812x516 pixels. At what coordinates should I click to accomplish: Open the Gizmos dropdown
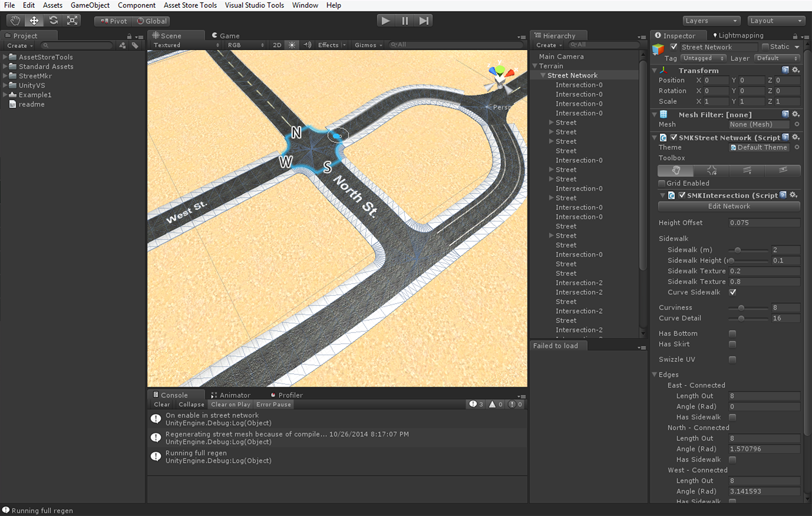368,45
